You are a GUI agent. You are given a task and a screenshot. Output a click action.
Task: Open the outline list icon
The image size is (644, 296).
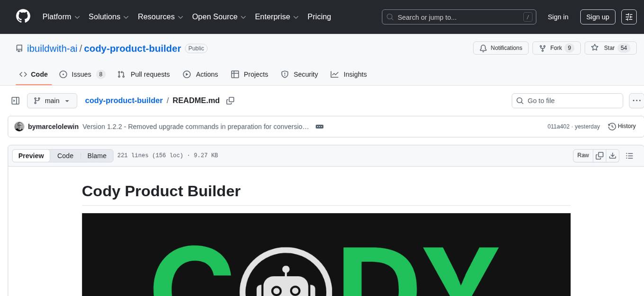click(x=629, y=155)
